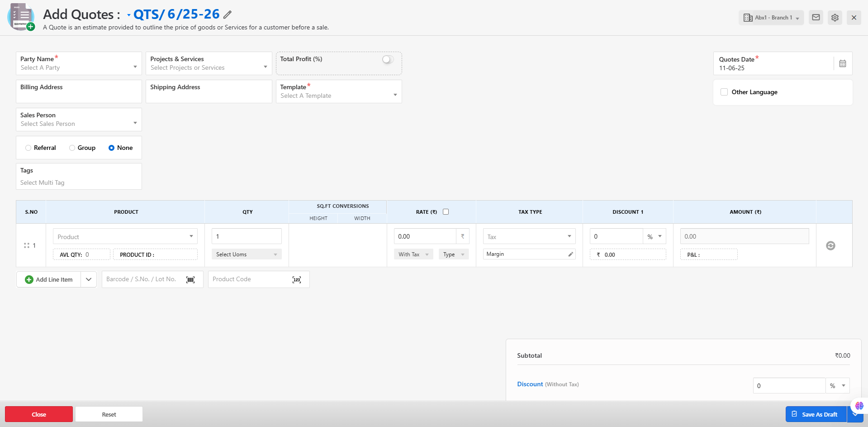
Task: Open the Party Name dropdown
Action: 79,64
